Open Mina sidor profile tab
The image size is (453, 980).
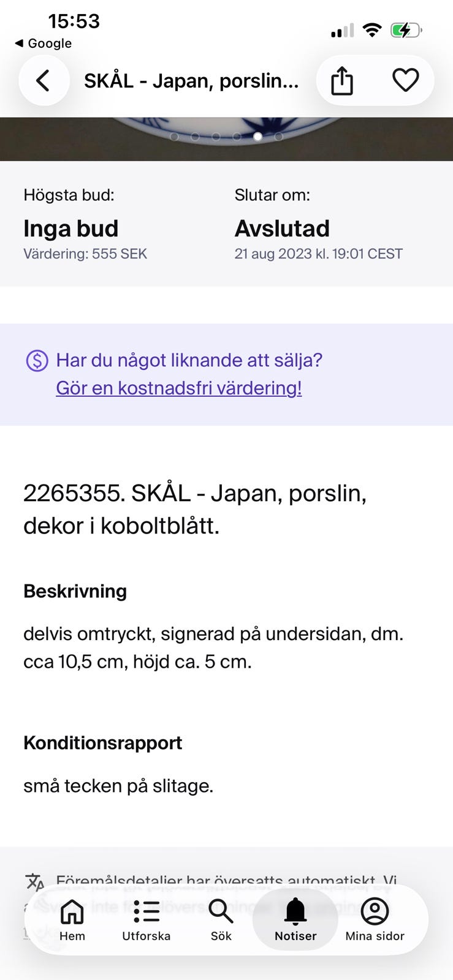[x=375, y=920]
